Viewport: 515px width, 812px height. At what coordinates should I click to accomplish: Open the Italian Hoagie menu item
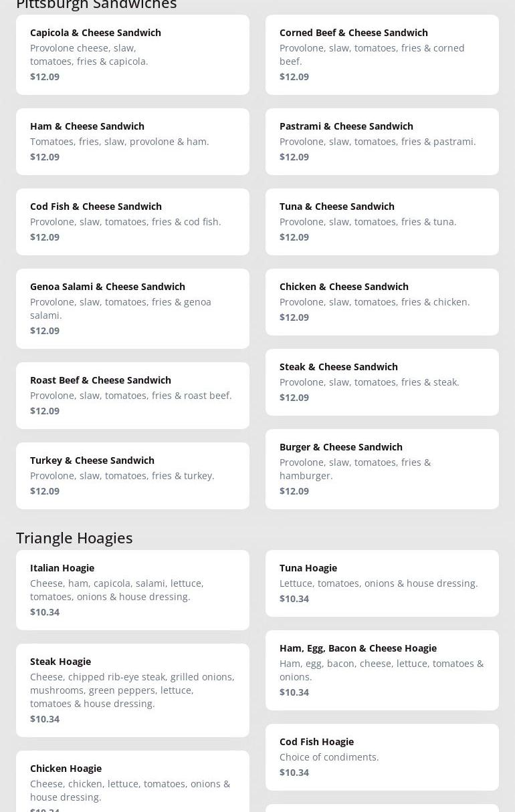tap(132, 589)
